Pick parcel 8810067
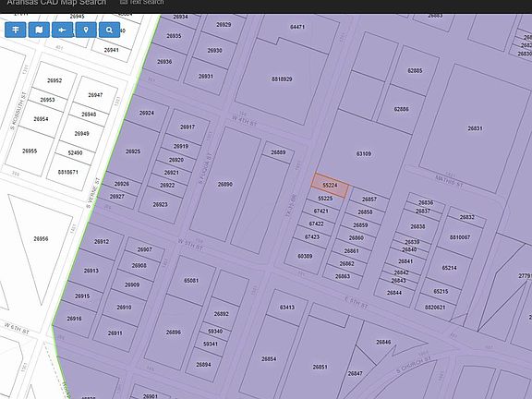The height and width of the screenshot is (399, 532). (460, 237)
